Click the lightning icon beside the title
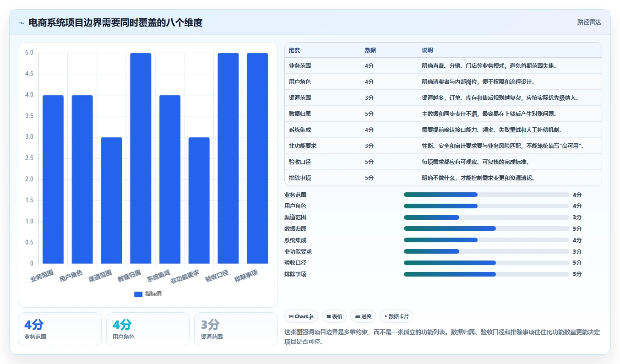This screenshot has height=364, width=620. tap(22, 22)
